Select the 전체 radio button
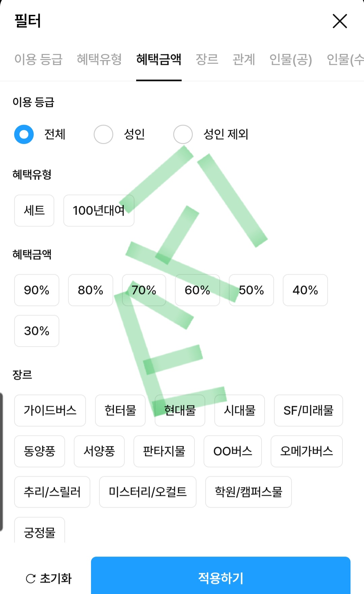The width and height of the screenshot is (364, 594). [24, 135]
